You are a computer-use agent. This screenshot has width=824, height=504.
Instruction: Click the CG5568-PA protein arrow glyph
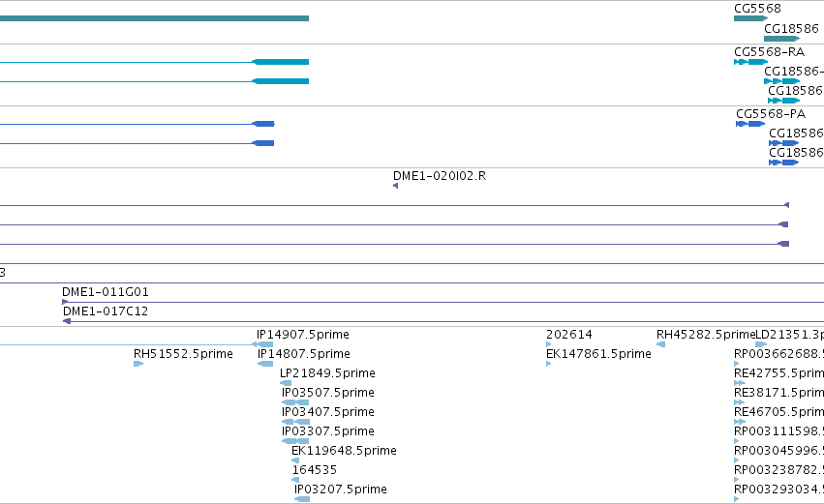[x=750, y=124]
